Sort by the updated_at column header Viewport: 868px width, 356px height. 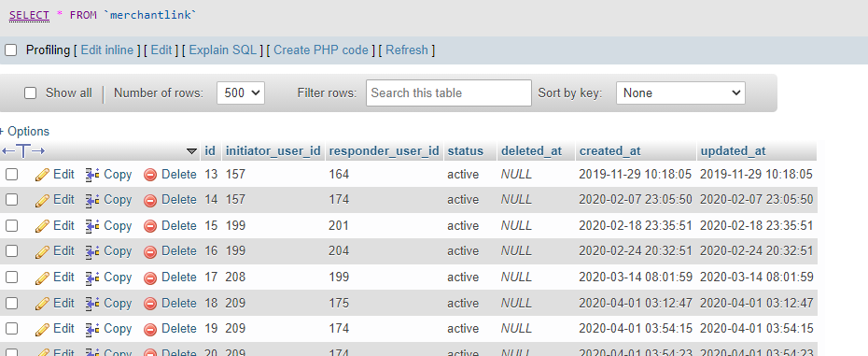coord(733,150)
